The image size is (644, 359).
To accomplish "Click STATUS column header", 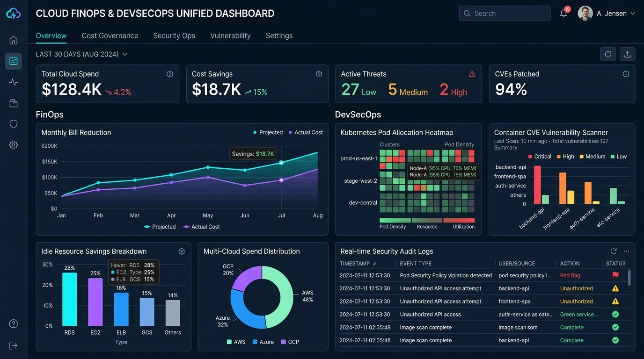I will pyautogui.click(x=616, y=264).
